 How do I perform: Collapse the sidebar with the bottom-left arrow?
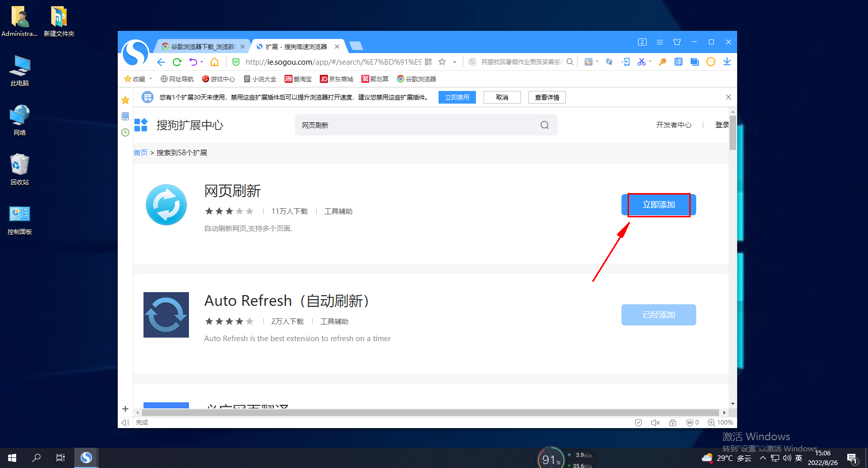[125, 423]
